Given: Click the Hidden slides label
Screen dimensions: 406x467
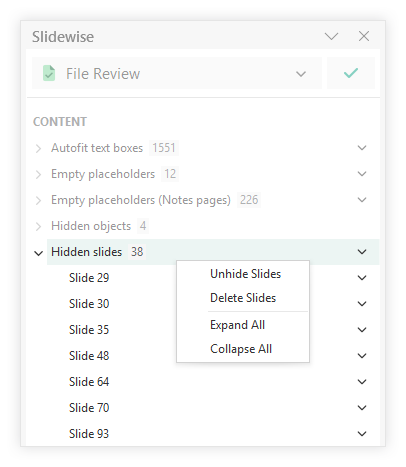Looking at the screenshot, I should coord(86,252).
